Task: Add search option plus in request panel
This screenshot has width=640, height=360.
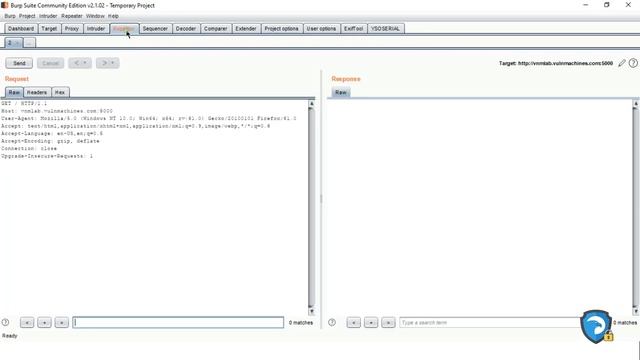Action: tap(44, 322)
